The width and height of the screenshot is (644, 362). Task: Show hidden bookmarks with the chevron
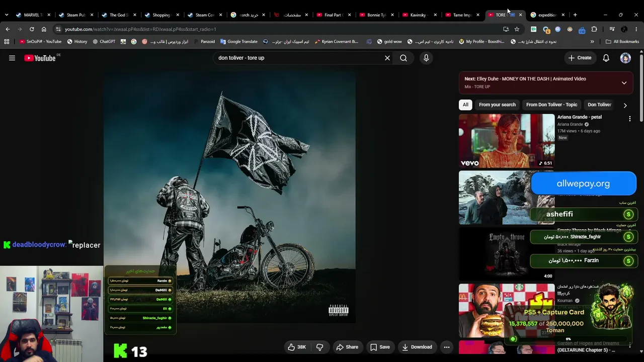point(592,42)
